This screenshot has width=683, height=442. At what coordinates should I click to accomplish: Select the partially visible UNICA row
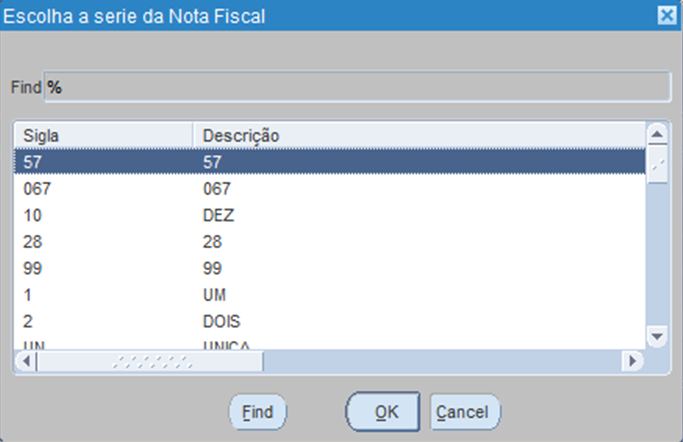tap(330, 343)
